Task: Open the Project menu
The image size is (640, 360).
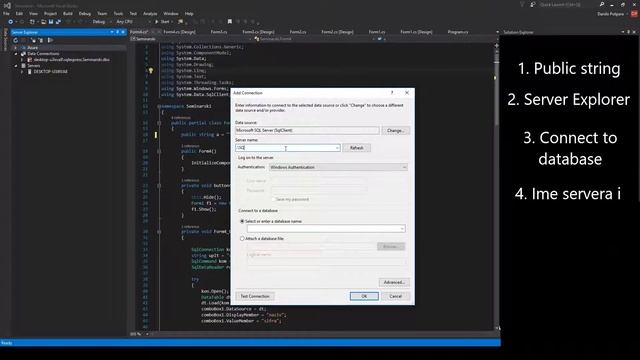Action: [51, 13]
